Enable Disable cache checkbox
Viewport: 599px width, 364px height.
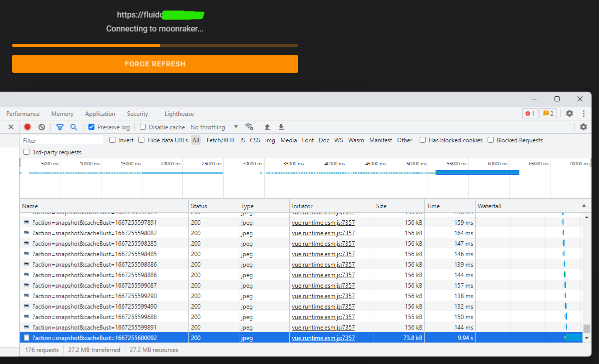[x=143, y=127]
